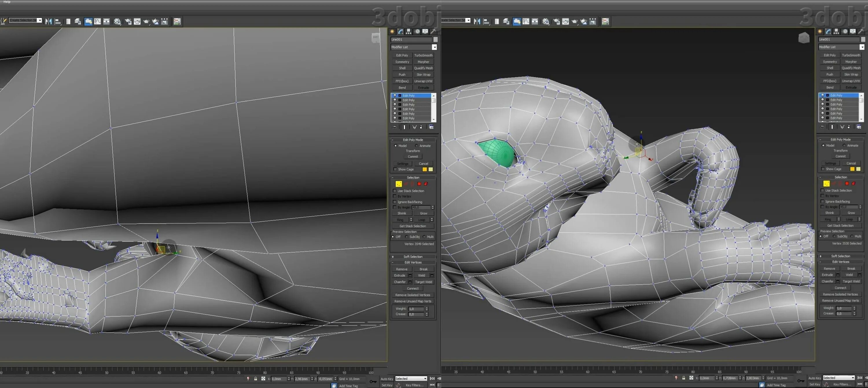Viewport: 868px width, 388px height.
Task: Select Polygon sub-object level in left Selection rollout
Action: point(419,184)
